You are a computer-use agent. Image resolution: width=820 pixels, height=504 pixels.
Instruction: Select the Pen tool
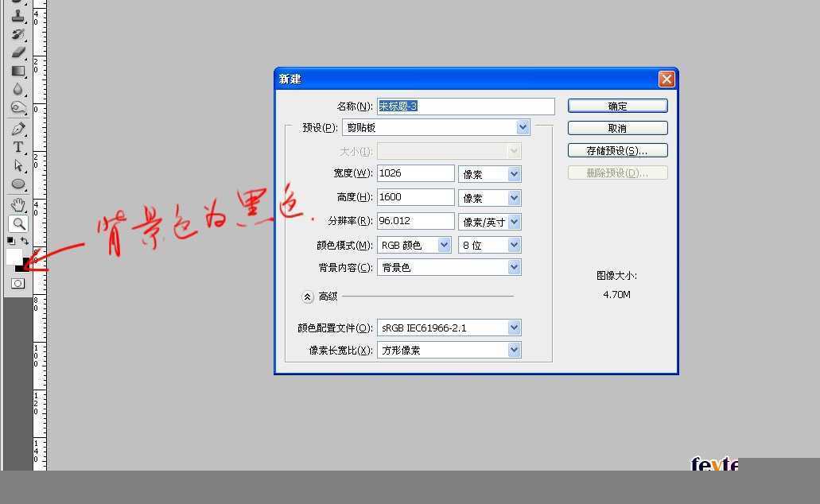[x=17, y=128]
